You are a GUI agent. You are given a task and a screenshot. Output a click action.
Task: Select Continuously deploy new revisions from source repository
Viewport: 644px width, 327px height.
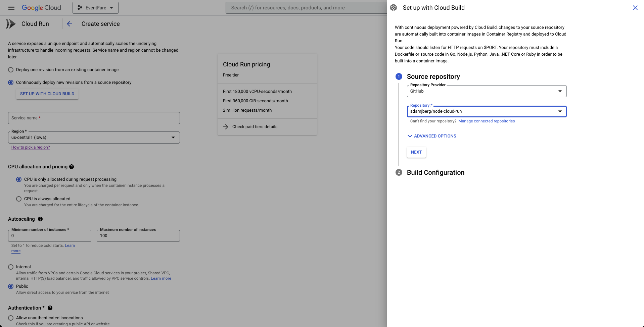coord(11,83)
